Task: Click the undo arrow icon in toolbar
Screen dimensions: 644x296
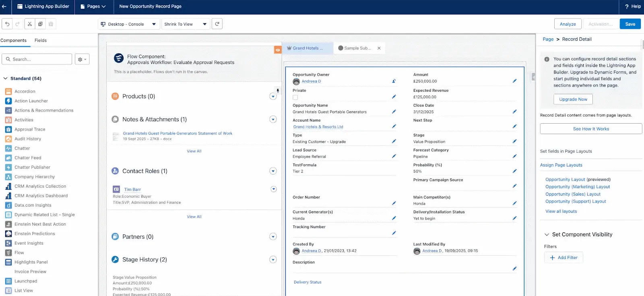Action: pyautogui.click(x=7, y=24)
